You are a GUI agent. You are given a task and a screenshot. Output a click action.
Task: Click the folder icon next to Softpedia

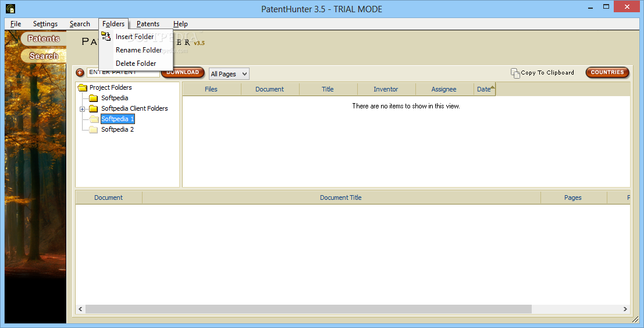(94, 98)
